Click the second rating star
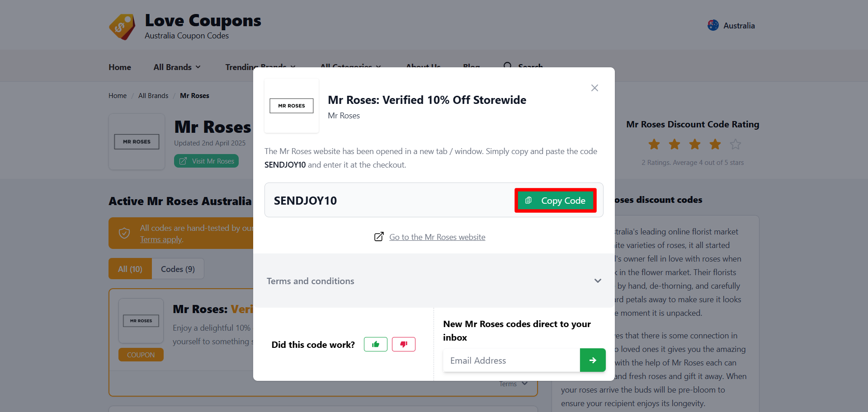The height and width of the screenshot is (412, 868). [x=675, y=145]
